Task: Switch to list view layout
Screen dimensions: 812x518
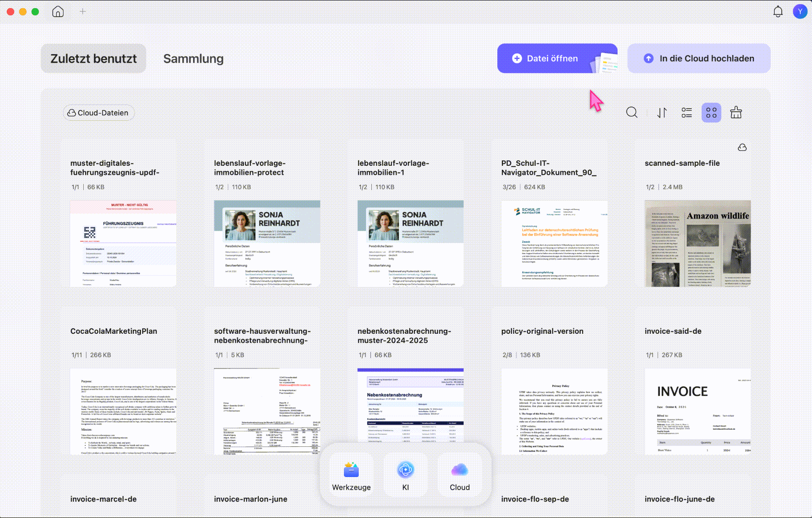Action: pos(686,113)
